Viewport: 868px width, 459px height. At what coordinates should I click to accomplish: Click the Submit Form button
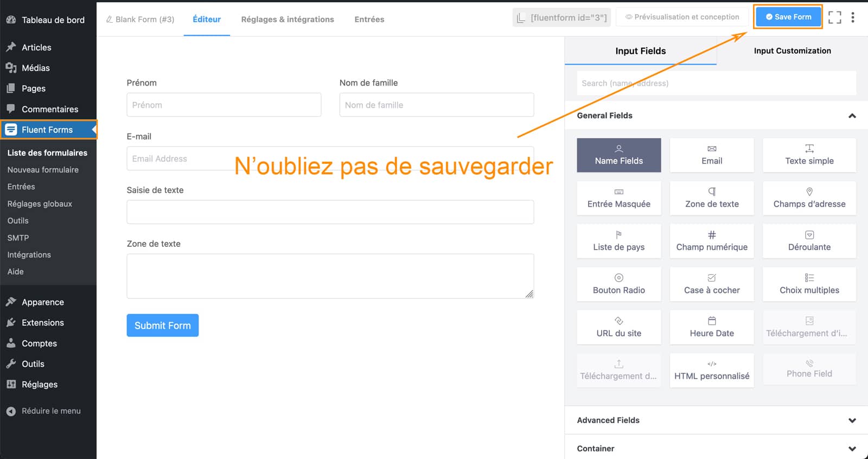163,325
